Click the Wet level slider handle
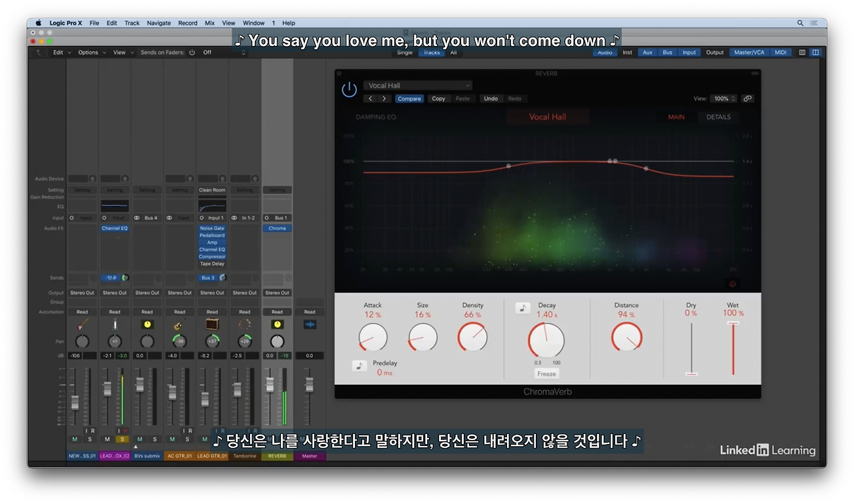The height and width of the screenshot is (504, 854). [733, 323]
